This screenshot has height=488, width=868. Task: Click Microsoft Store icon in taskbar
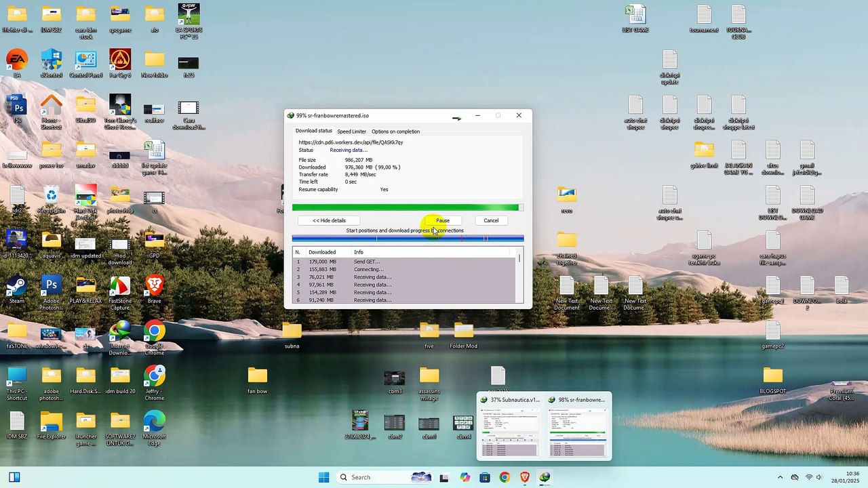tap(484, 477)
